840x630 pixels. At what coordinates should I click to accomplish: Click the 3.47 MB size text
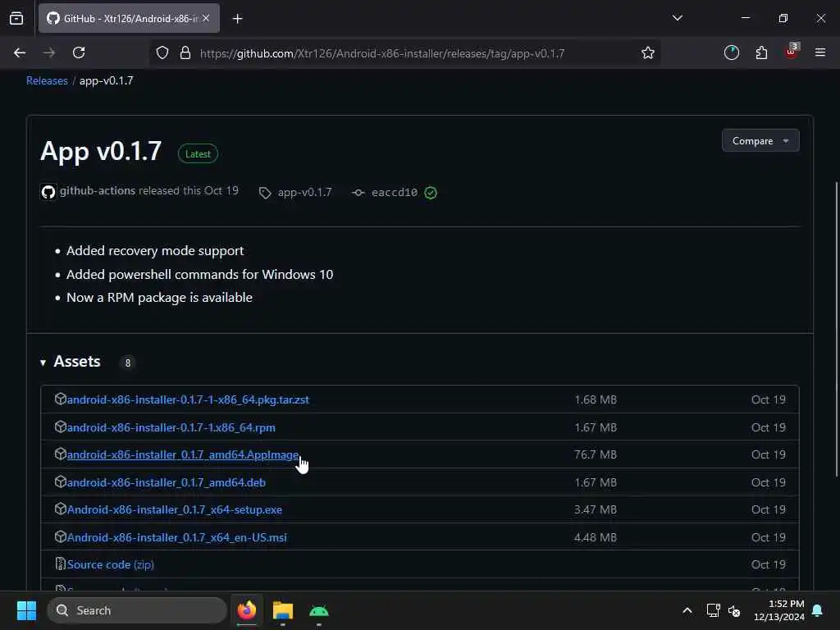pyautogui.click(x=596, y=510)
